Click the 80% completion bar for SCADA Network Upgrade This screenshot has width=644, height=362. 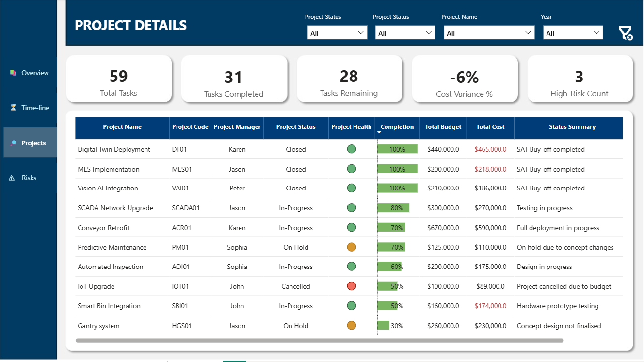(393, 208)
